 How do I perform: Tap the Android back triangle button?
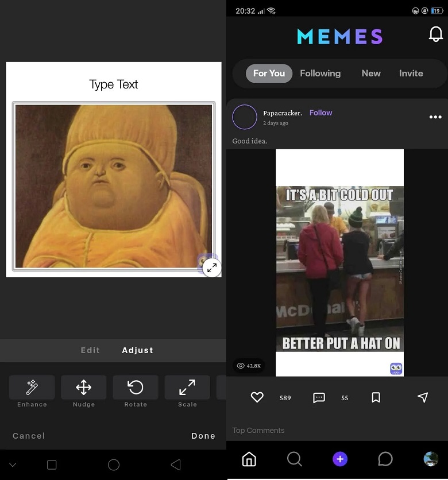click(176, 464)
